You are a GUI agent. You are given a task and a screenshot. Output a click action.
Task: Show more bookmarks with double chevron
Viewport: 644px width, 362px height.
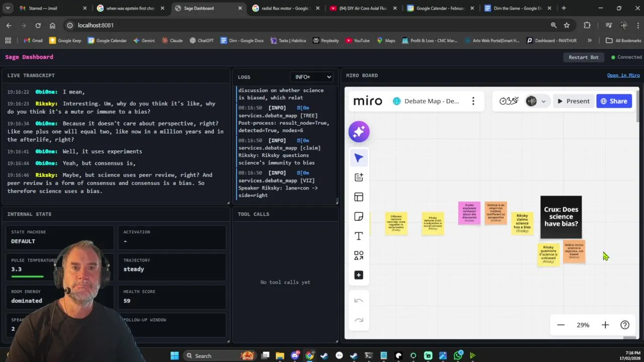(590, 40)
